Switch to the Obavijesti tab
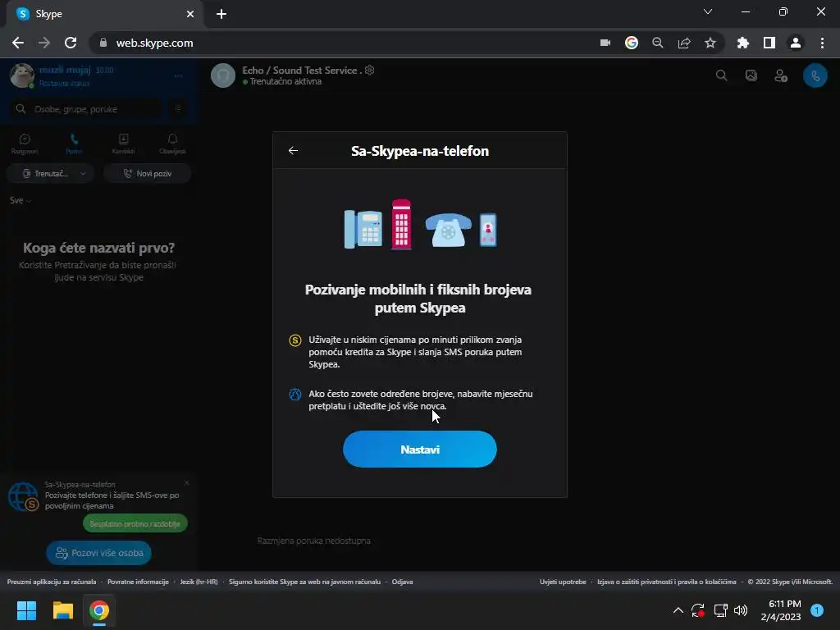The image size is (840, 630). click(x=172, y=144)
